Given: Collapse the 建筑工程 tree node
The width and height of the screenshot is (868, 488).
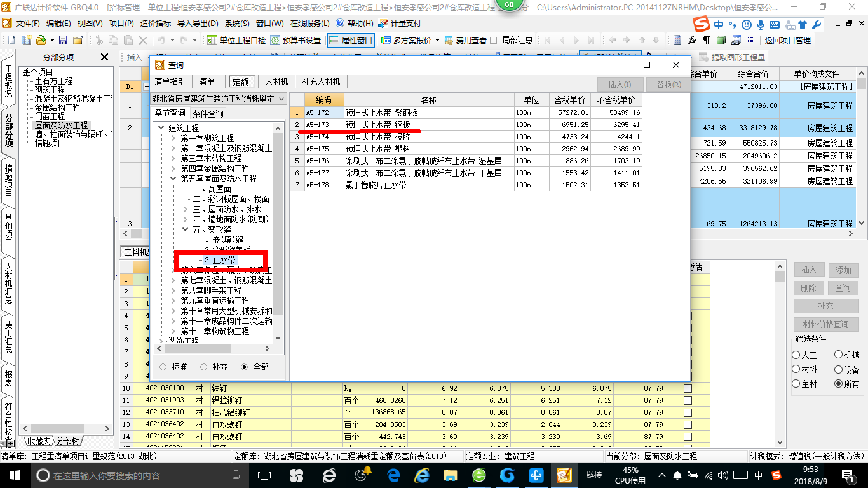Looking at the screenshot, I should [161, 128].
